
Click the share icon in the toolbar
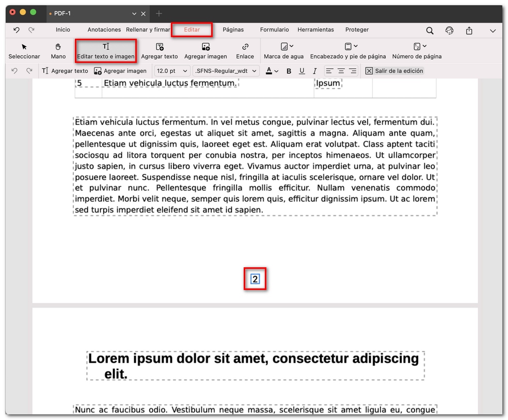click(x=469, y=30)
